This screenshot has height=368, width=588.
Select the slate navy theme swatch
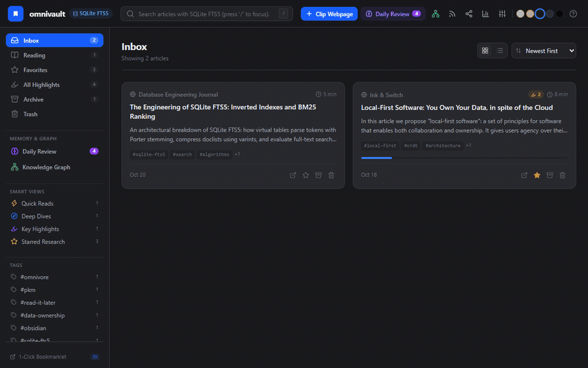[x=550, y=14]
